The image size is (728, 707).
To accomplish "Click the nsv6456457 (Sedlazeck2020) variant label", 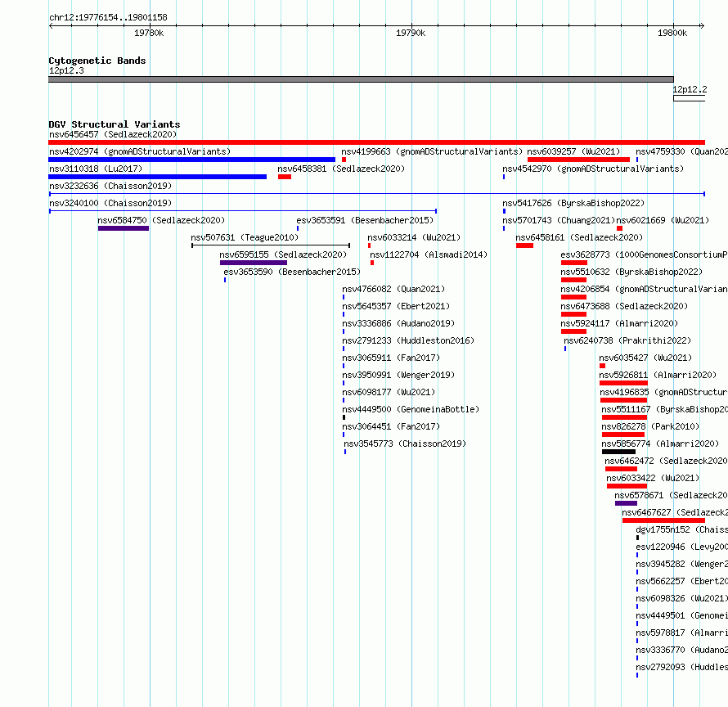I will pos(113,134).
